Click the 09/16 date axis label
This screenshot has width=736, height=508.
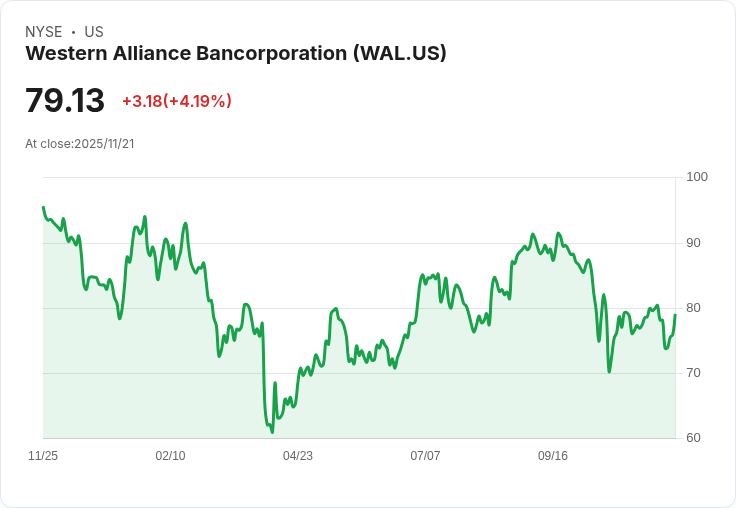553,456
